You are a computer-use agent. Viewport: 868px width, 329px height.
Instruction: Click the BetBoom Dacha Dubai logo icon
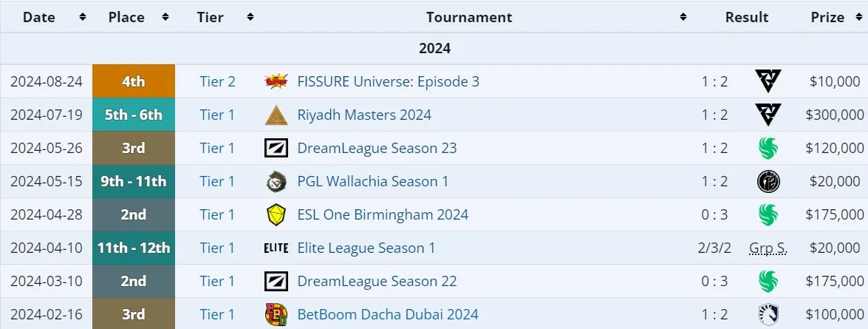click(x=276, y=315)
